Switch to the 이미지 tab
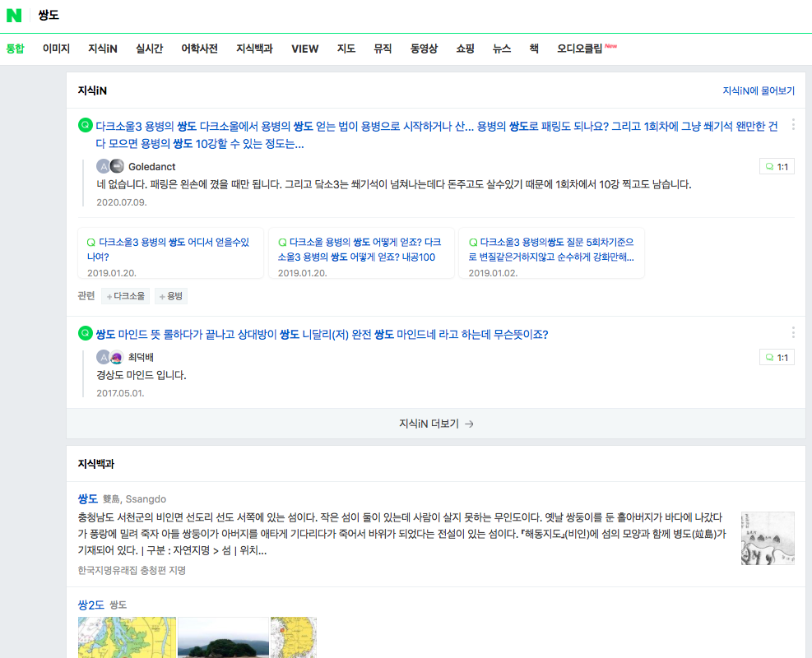 coord(56,49)
